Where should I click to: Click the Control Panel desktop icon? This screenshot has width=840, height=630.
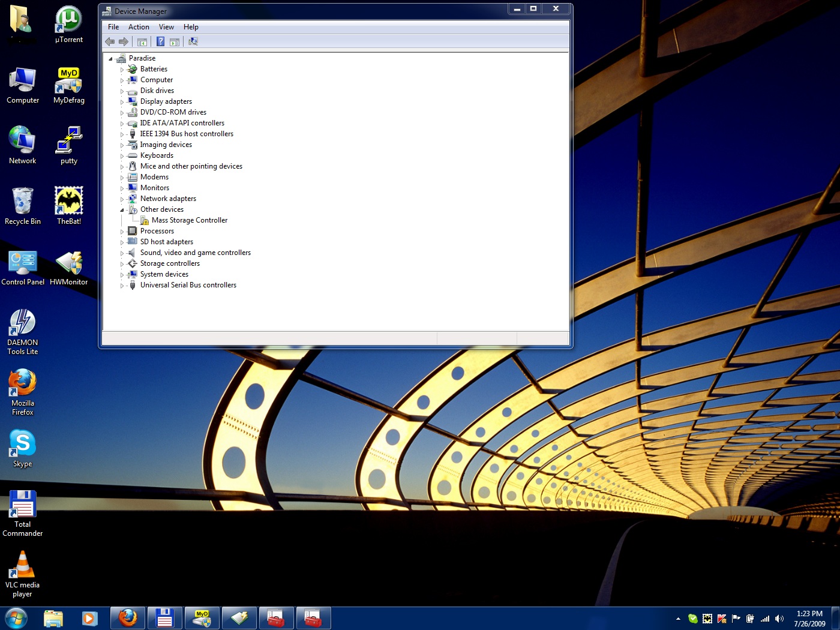click(x=23, y=267)
